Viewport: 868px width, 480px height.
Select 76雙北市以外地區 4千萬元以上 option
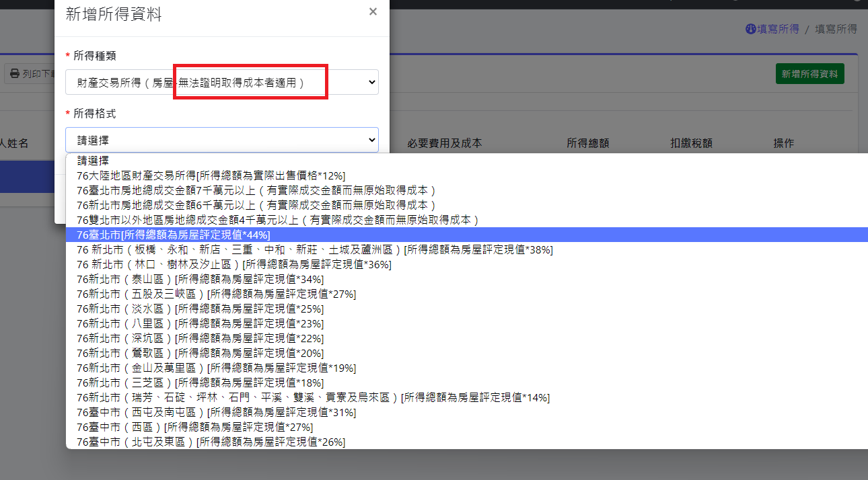(x=277, y=220)
